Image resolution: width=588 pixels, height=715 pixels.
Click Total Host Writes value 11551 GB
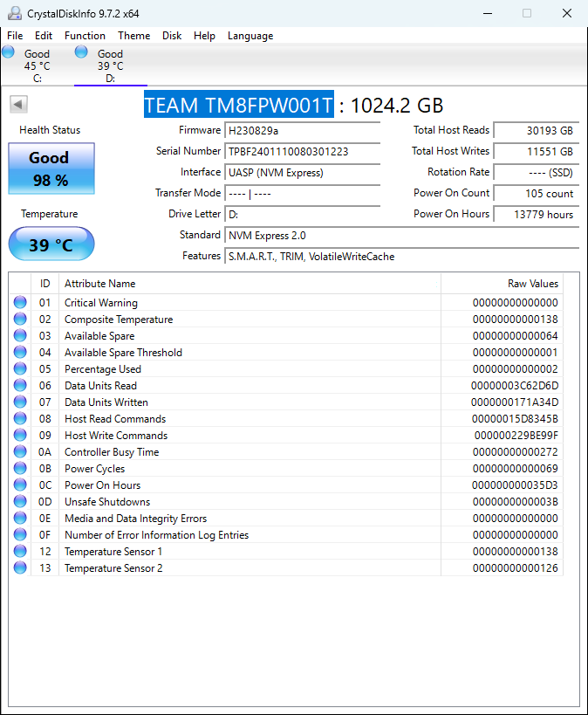[x=537, y=152]
